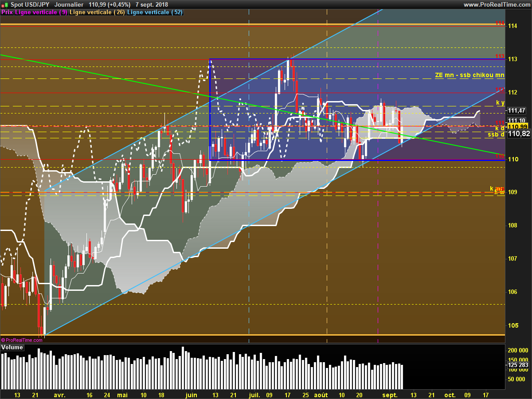The width and height of the screenshot is (532, 399).
Task: Click the 105 price axis label
Action: click(513, 325)
